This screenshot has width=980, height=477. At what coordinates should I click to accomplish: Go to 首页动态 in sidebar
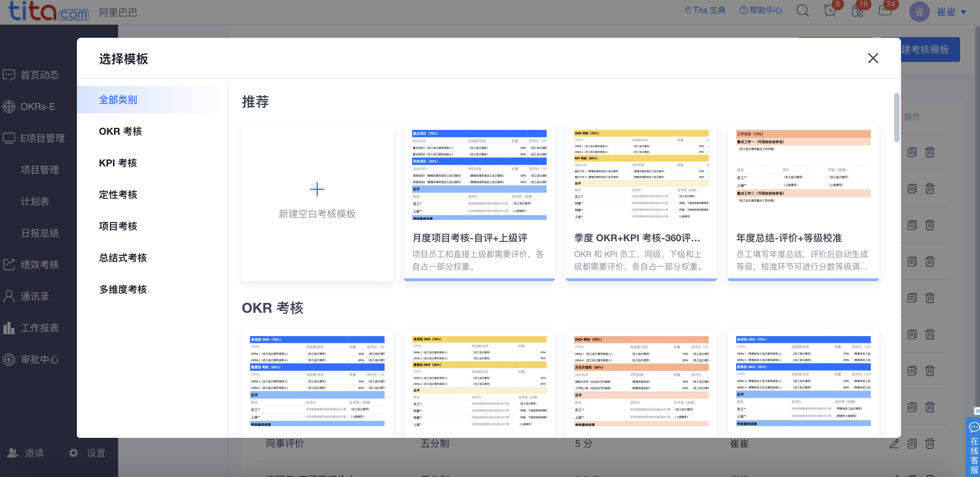pos(39,75)
